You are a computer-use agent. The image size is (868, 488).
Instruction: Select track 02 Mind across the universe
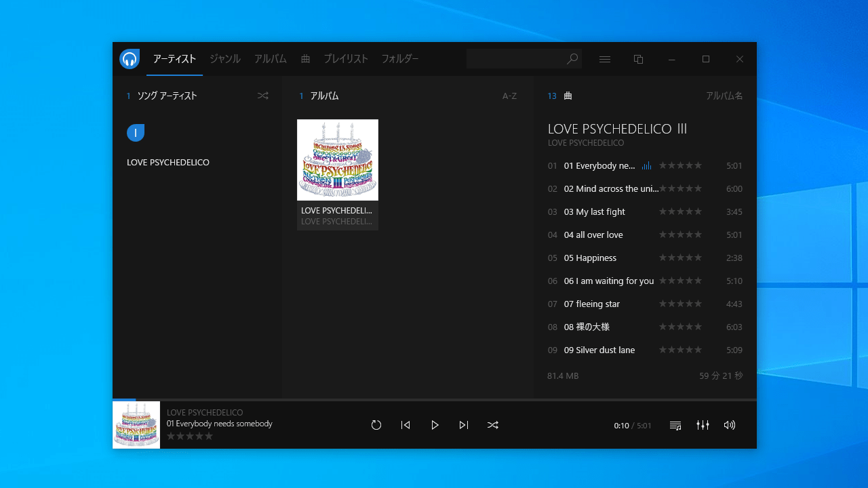click(645, 188)
